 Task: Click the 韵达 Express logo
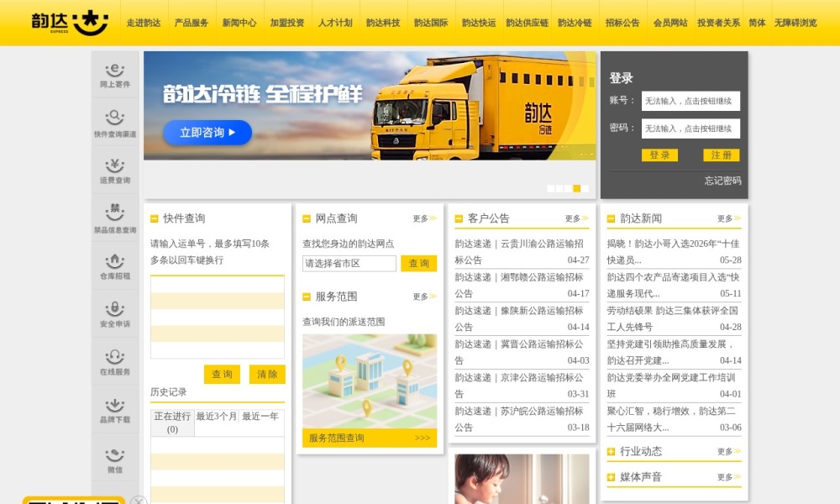click(x=70, y=23)
